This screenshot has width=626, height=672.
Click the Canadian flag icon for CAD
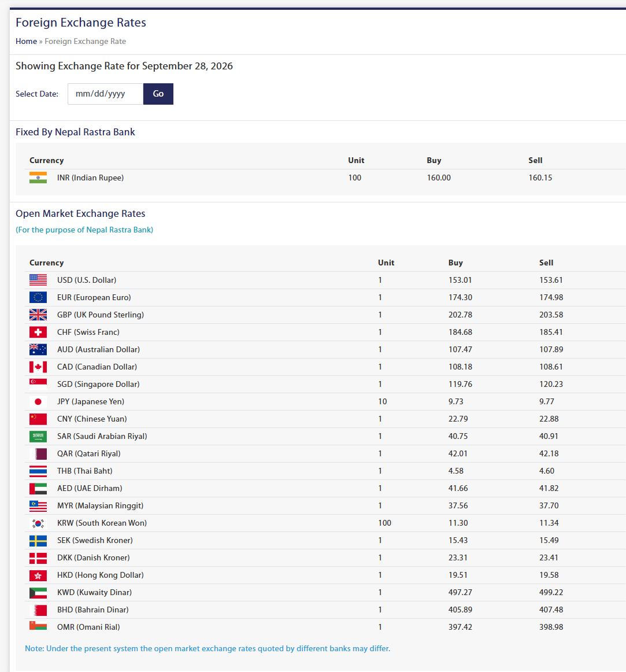[x=38, y=367]
